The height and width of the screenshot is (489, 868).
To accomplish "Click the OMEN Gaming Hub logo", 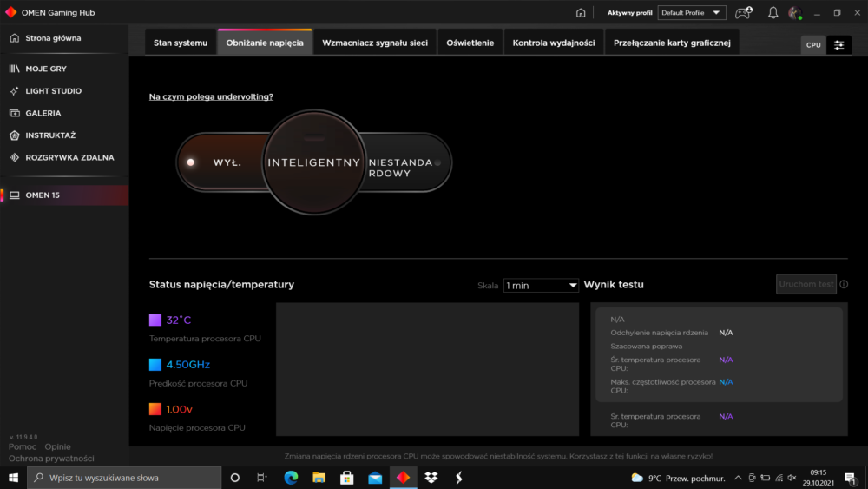I will click(x=10, y=12).
